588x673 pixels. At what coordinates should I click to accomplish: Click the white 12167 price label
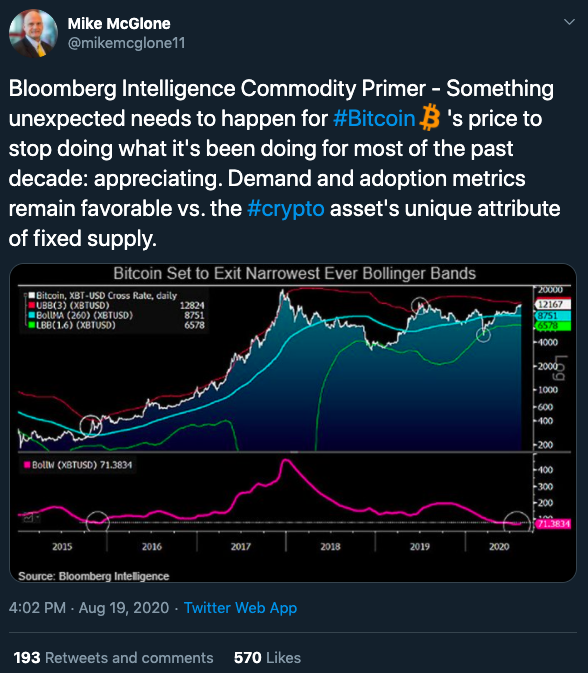click(553, 304)
